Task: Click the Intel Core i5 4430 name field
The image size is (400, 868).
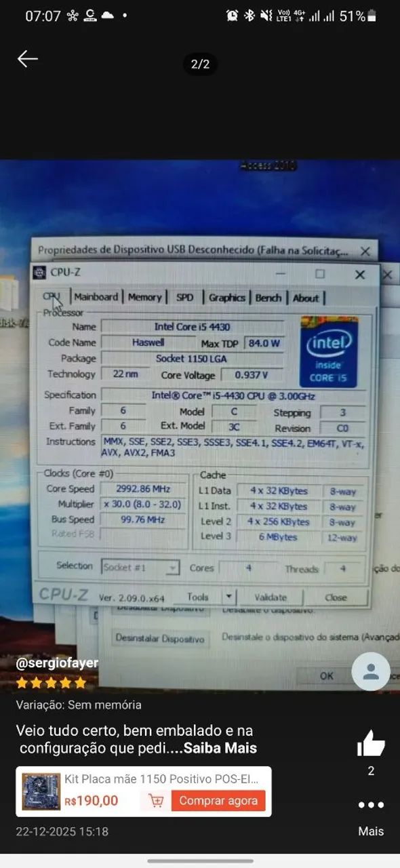Action: (193, 327)
